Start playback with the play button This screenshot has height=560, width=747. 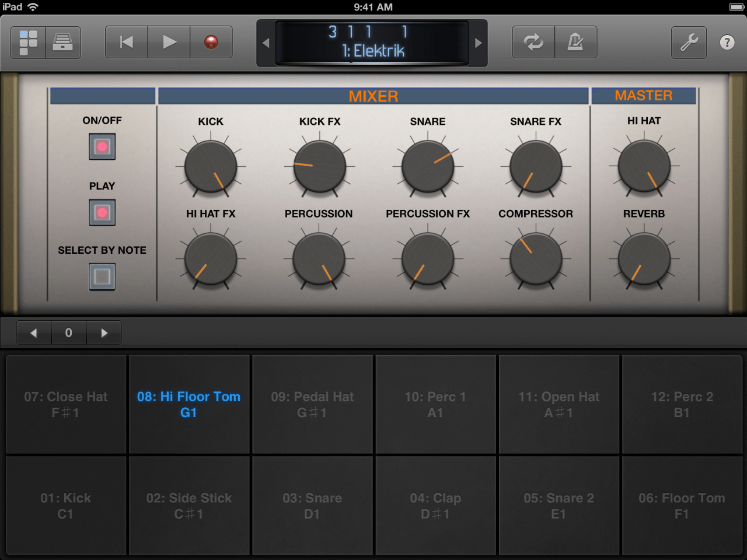(169, 42)
